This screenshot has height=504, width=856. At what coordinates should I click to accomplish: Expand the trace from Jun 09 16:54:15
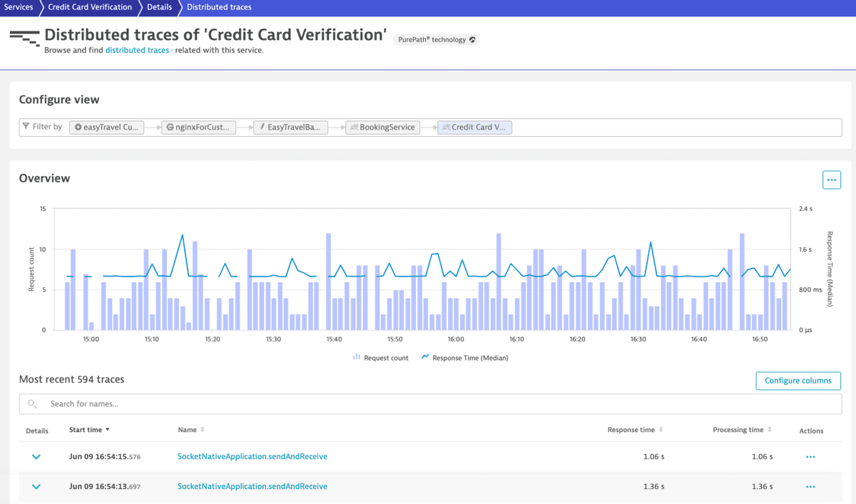[36, 456]
